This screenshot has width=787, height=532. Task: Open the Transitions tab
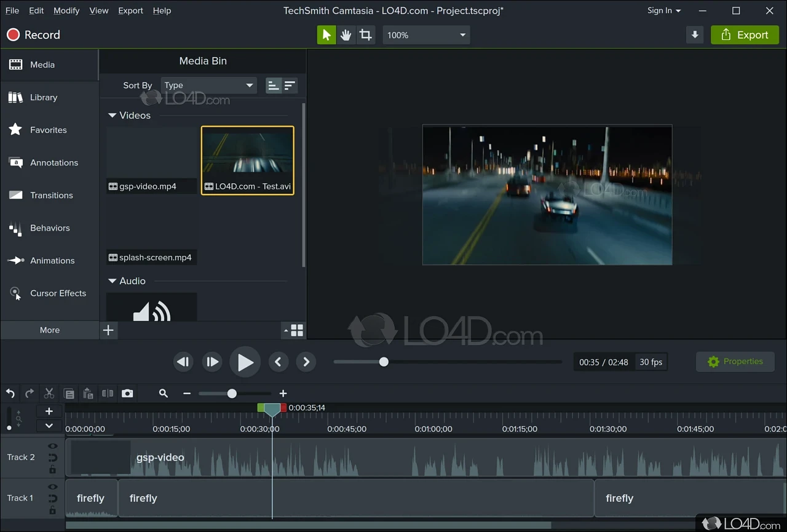click(x=49, y=195)
